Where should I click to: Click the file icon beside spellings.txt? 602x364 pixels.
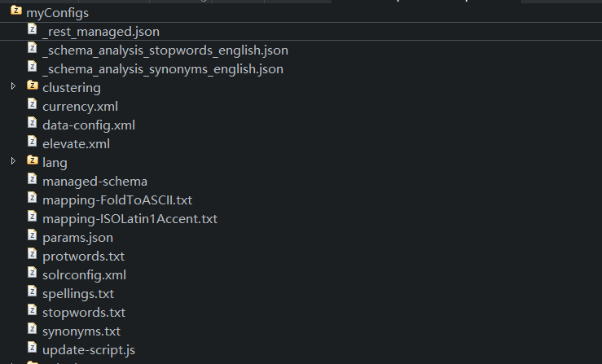tap(33, 292)
